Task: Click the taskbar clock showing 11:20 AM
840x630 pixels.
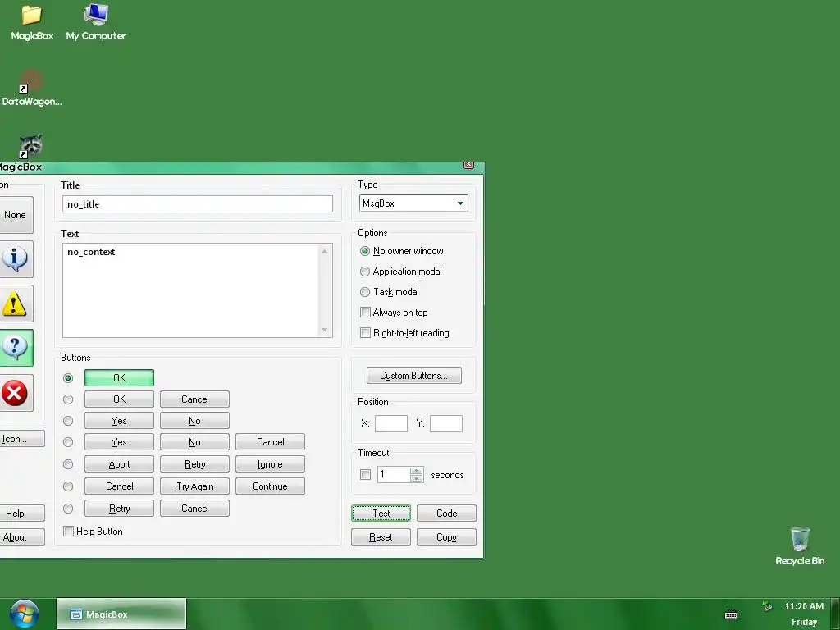Action: [804, 606]
